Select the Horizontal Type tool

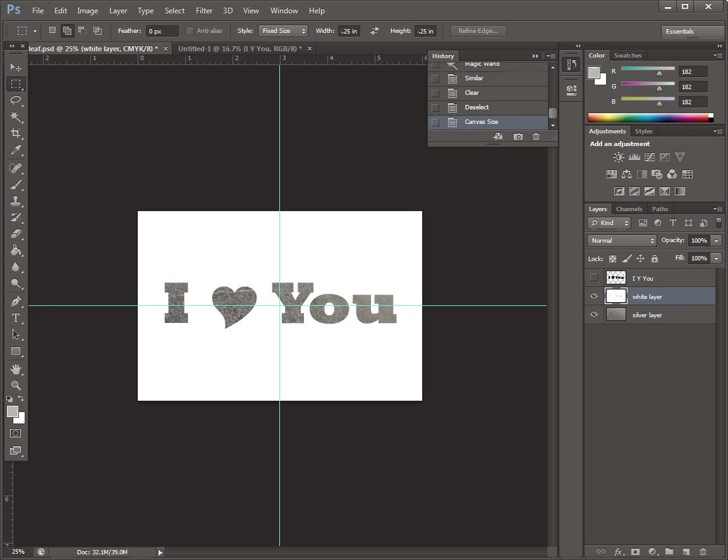click(16, 318)
